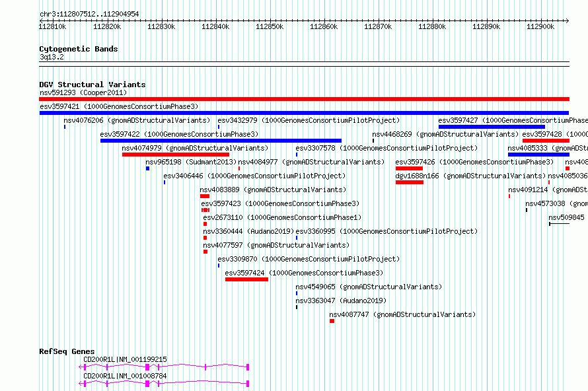Click the chr3:112807512..112904954 coordinates

[x=89, y=14]
